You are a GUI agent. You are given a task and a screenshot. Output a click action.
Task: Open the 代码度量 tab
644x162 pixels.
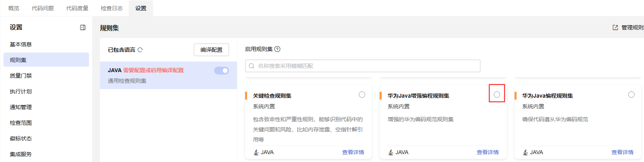[77, 8]
